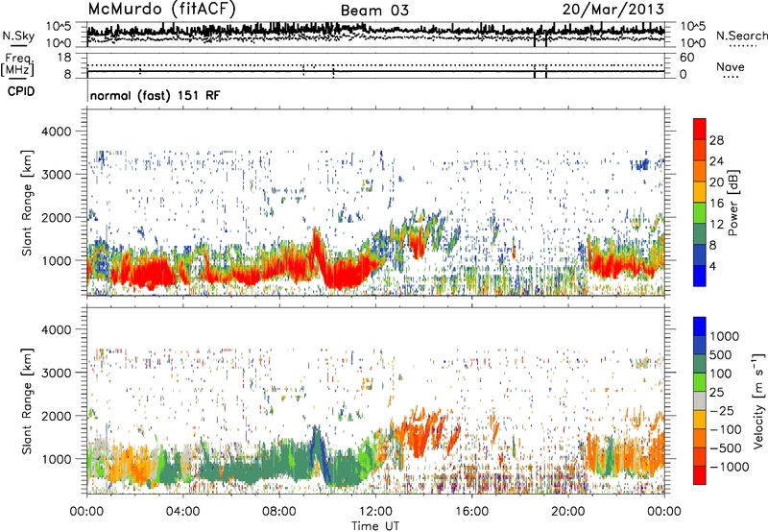
Task: Click the 08:00 time axis tick label
Action: [279, 512]
